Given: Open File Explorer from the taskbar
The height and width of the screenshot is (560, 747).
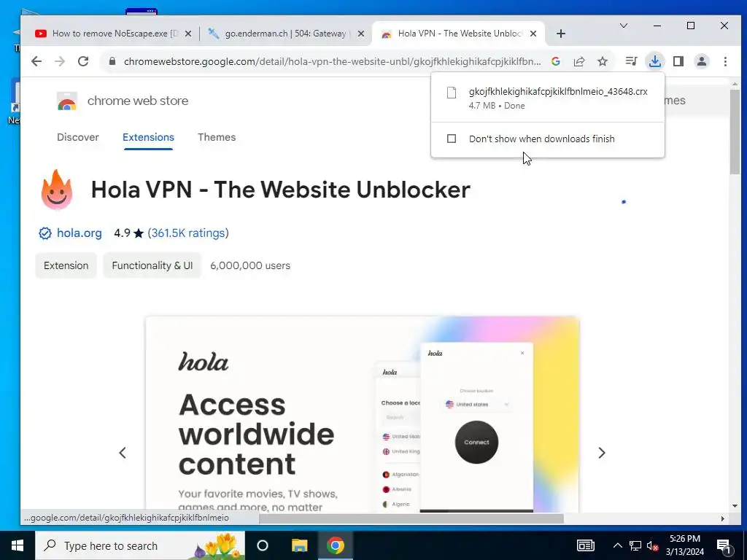Looking at the screenshot, I should click(299, 545).
